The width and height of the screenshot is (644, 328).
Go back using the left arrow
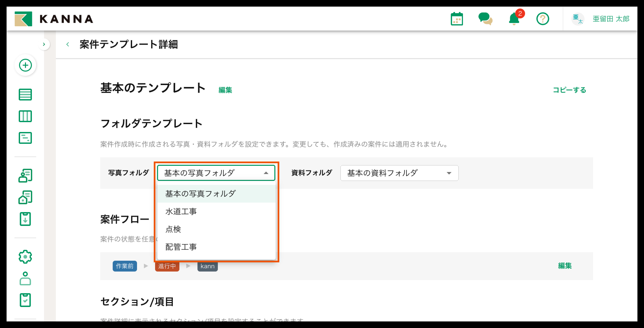(68, 44)
